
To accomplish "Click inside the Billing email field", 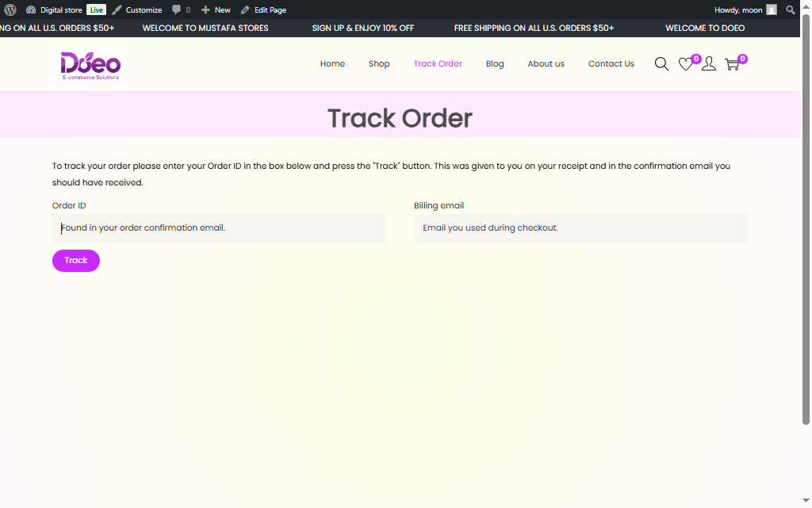I will click(580, 228).
